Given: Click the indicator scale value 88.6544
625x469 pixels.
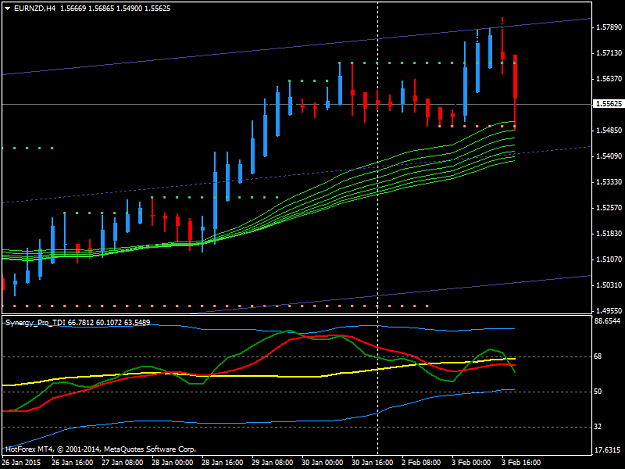Looking at the screenshot, I should [x=607, y=321].
